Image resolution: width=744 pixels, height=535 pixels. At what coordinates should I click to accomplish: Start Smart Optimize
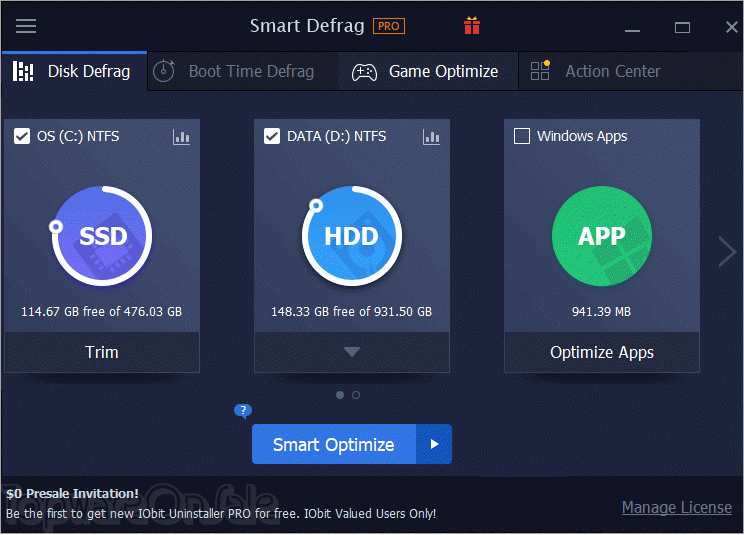click(x=334, y=444)
